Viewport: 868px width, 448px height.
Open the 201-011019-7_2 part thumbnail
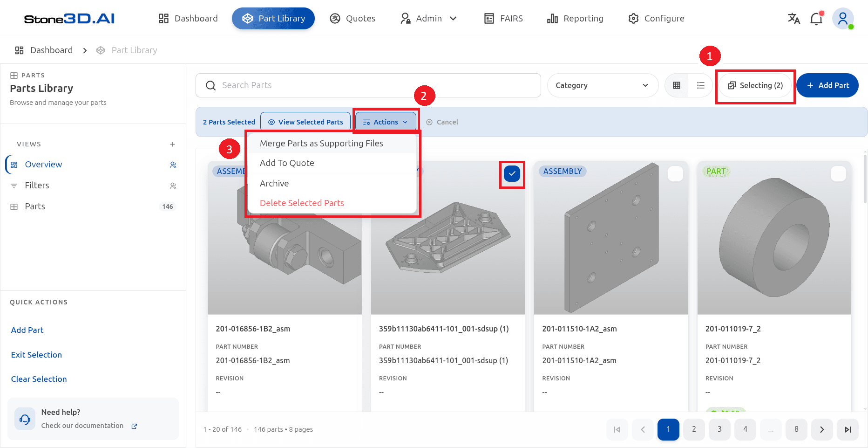(774, 238)
